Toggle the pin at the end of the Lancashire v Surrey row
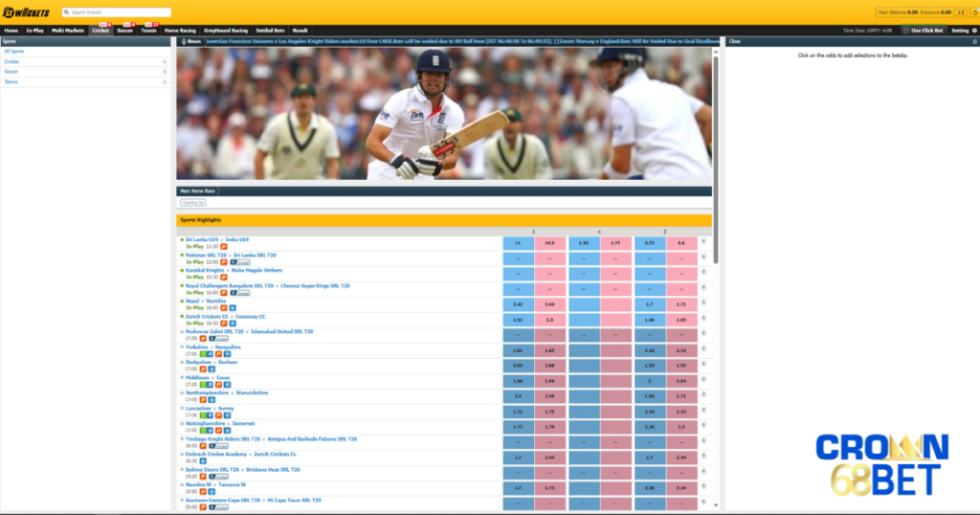980x515 pixels. (x=703, y=410)
